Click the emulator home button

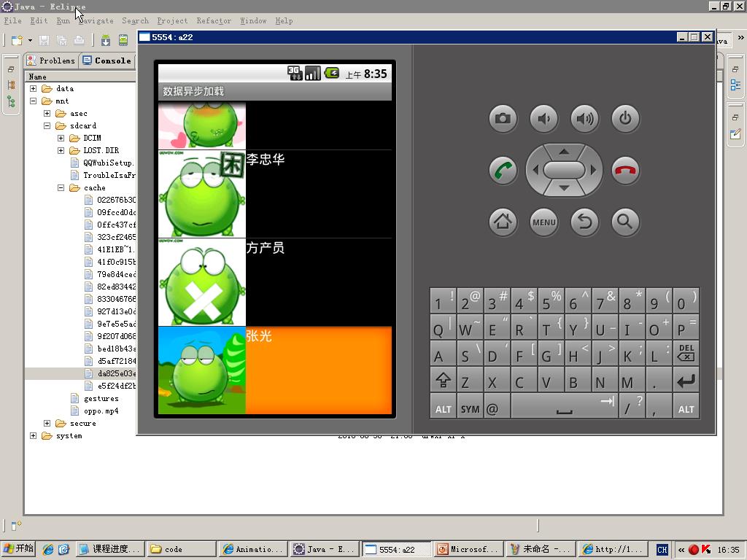tap(503, 222)
